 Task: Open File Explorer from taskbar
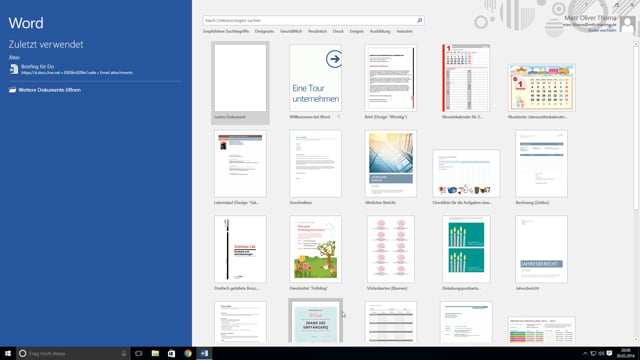tap(155, 353)
